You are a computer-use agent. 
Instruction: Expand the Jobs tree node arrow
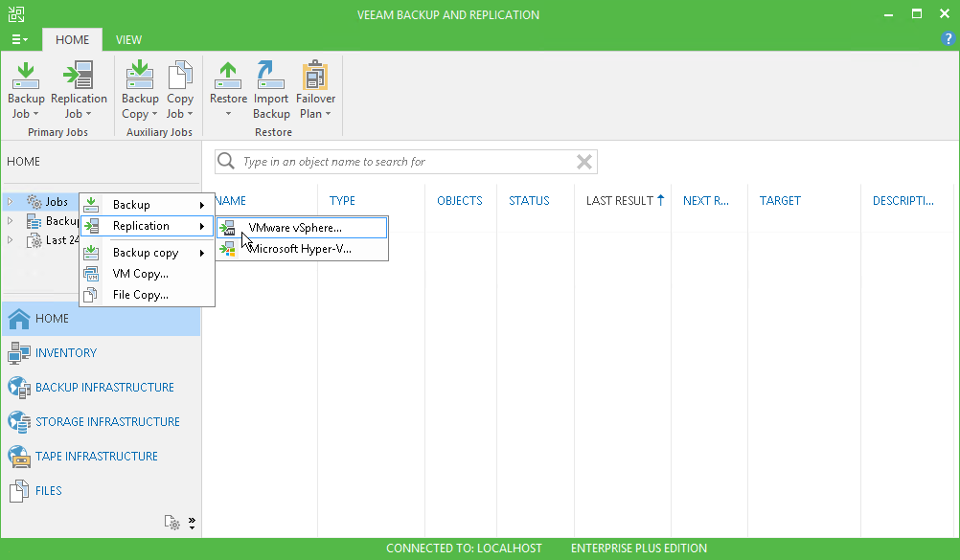10,201
